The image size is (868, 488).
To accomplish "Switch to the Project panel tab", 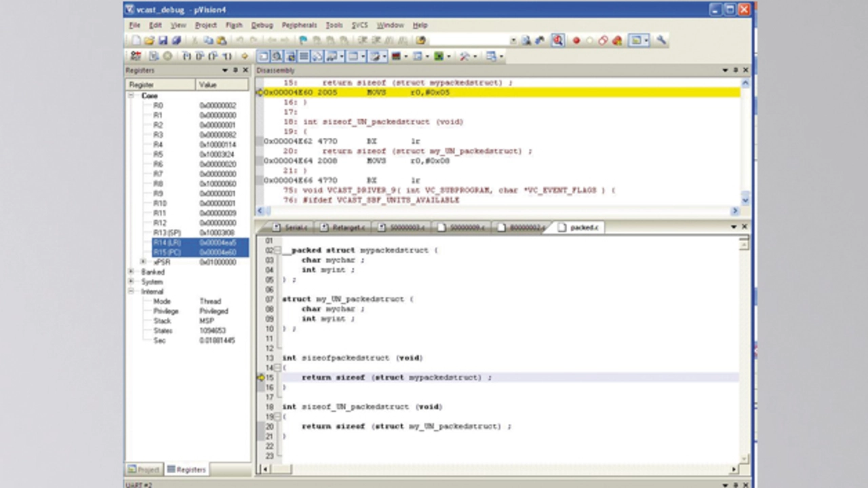I will click(x=144, y=469).
